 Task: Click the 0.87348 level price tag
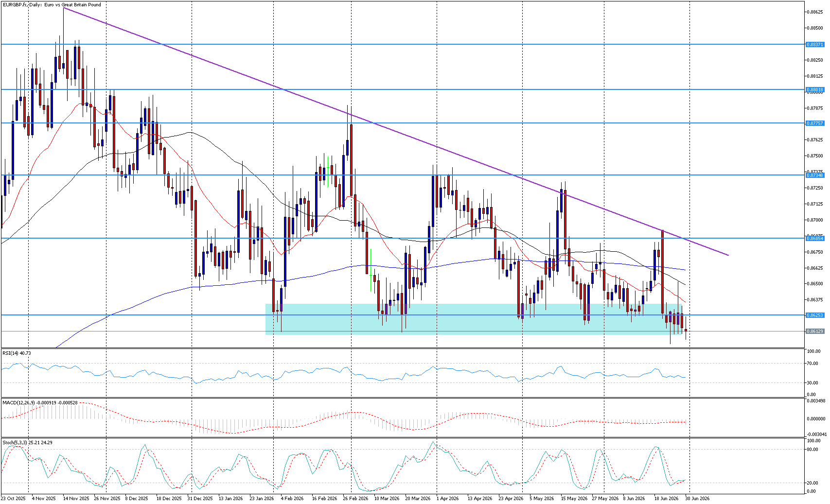[815, 175]
